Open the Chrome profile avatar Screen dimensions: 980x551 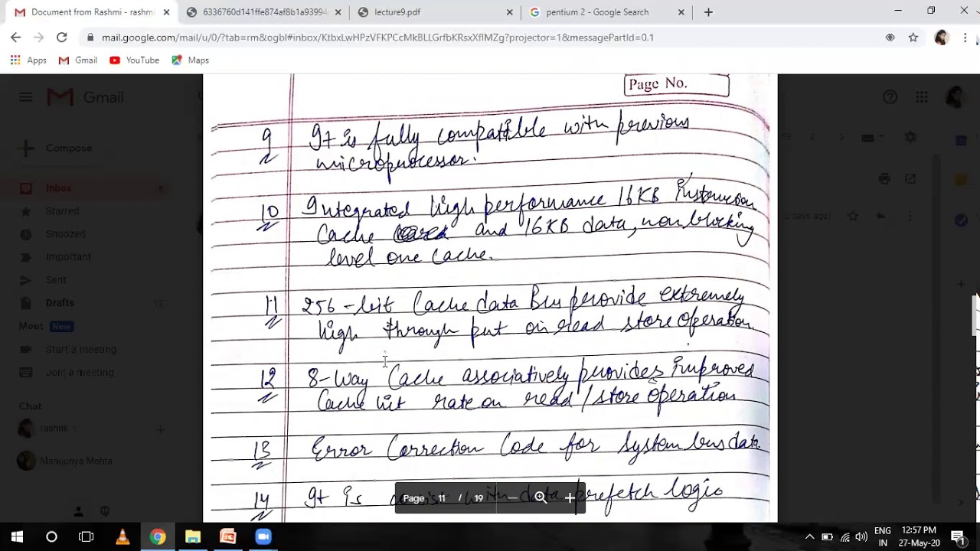click(941, 37)
